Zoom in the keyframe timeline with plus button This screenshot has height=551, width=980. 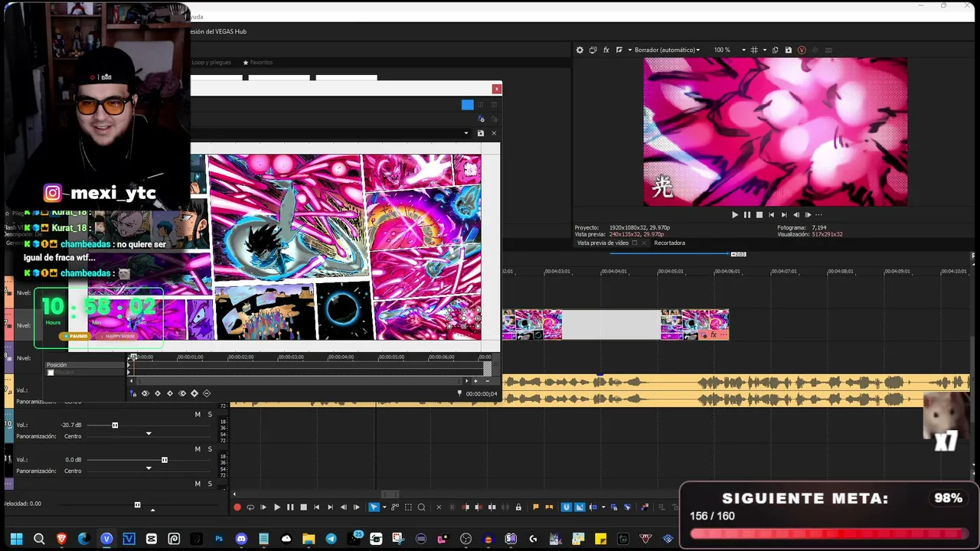point(475,381)
